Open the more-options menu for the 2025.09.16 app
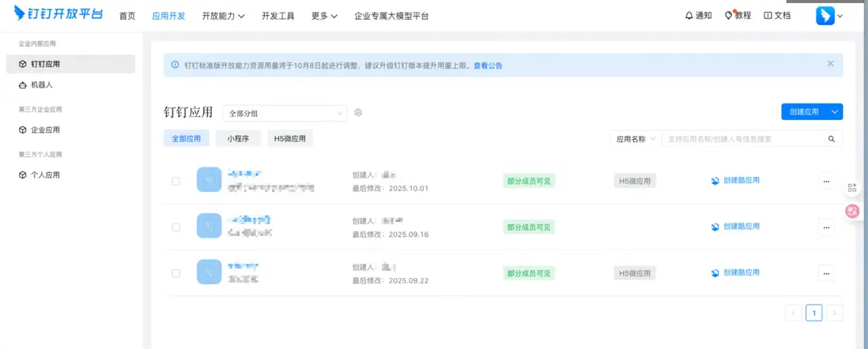 tap(826, 227)
